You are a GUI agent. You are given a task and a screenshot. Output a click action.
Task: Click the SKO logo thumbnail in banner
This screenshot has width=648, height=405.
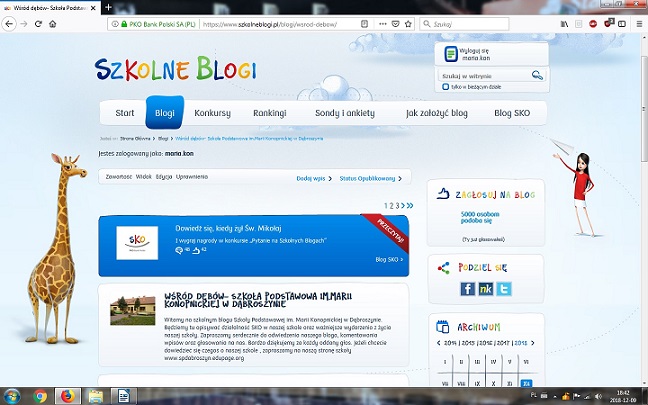[137, 243]
